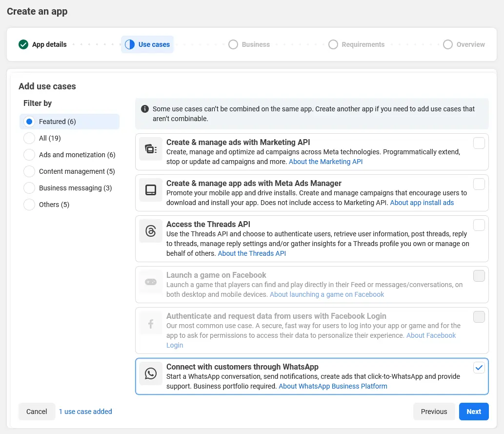Click the info icon in the notice banner
Screen dimensions: 504x434
(145, 109)
